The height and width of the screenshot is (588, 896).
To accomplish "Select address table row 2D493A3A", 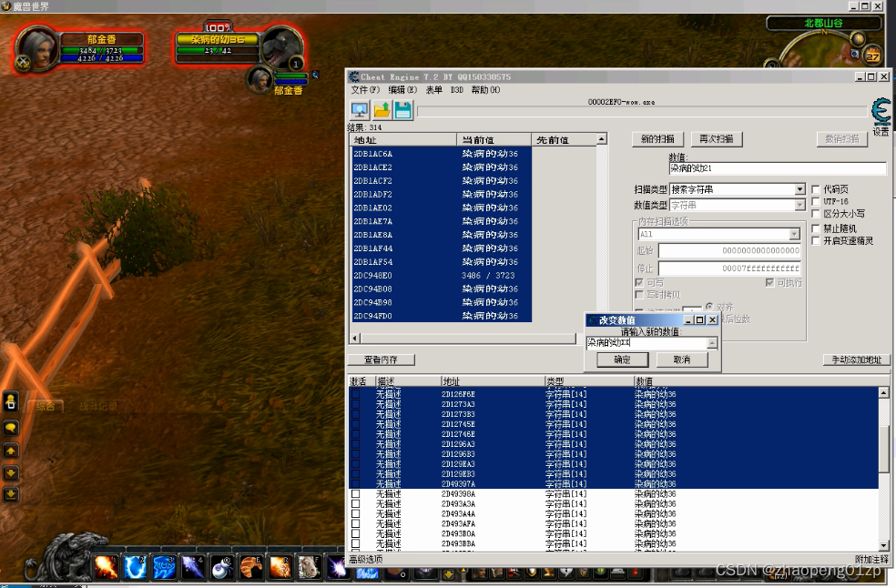I will (614, 504).
